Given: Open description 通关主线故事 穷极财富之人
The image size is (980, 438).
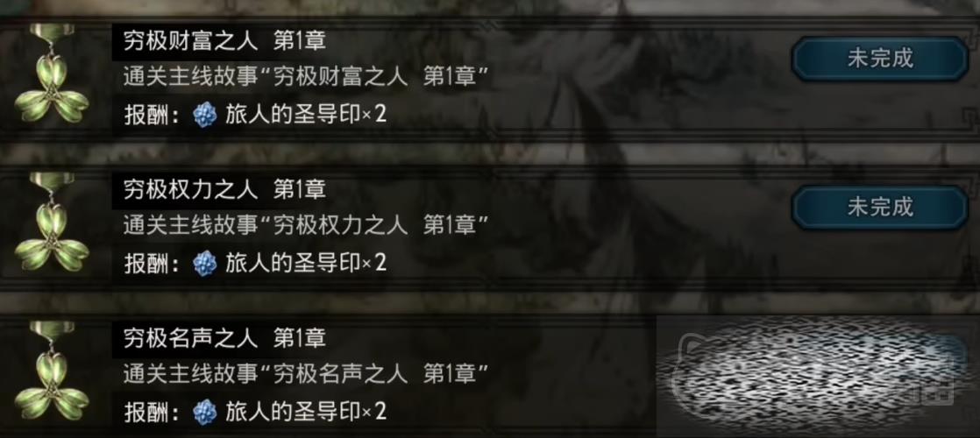Looking at the screenshot, I should click(306, 77).
